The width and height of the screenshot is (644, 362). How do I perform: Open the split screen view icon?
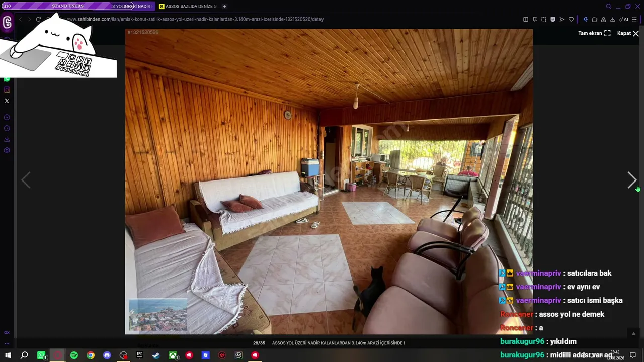pyautogui.click(x=526, y=19)
